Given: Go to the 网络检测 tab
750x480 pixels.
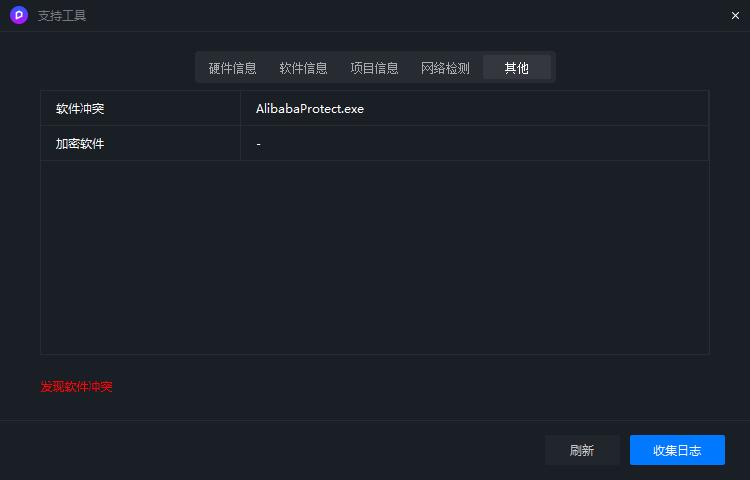Looking at the screenshot, I should click(445, 68).
